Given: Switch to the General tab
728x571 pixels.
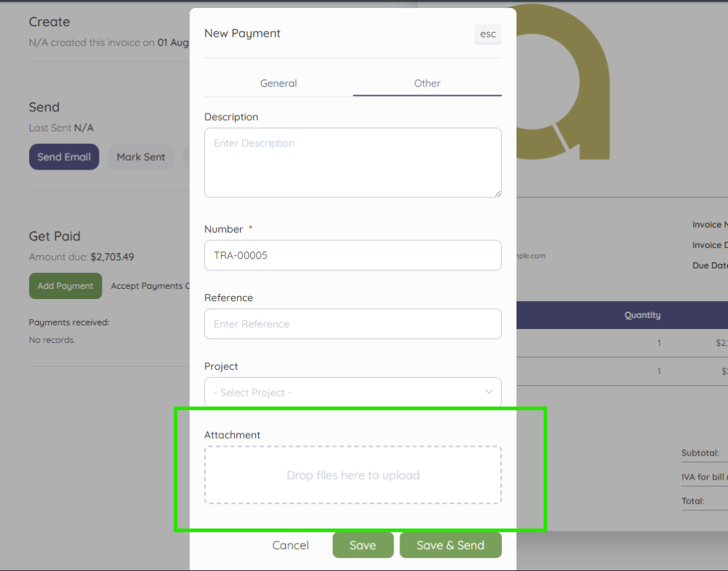Looking at the screenshot, I should tap(278, 83).
